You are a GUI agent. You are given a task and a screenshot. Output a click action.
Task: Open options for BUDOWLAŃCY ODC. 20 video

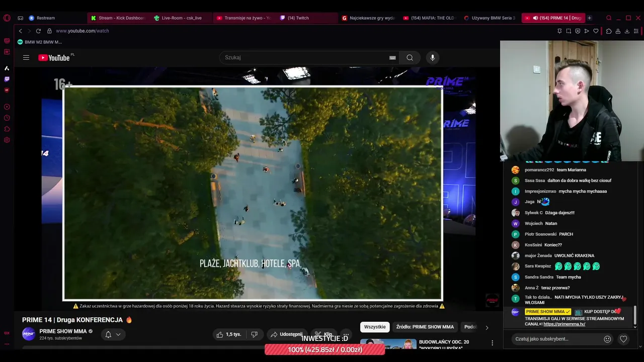click(x=492, y=343)
